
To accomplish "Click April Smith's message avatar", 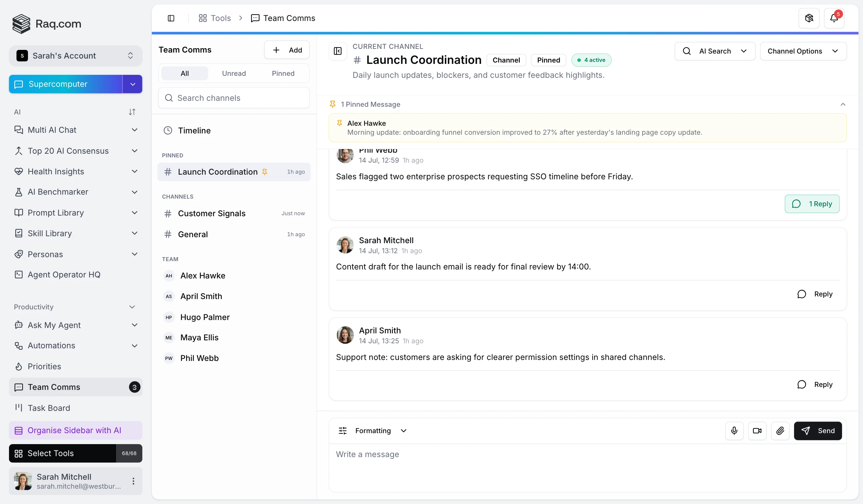I will 345,335.
